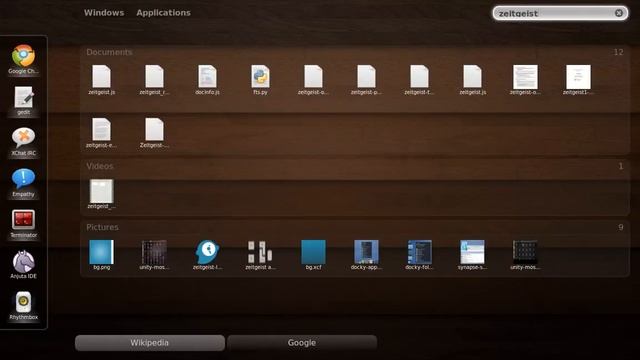
Task: Open the zeitgeist a... picture
Action: point(260,255)
